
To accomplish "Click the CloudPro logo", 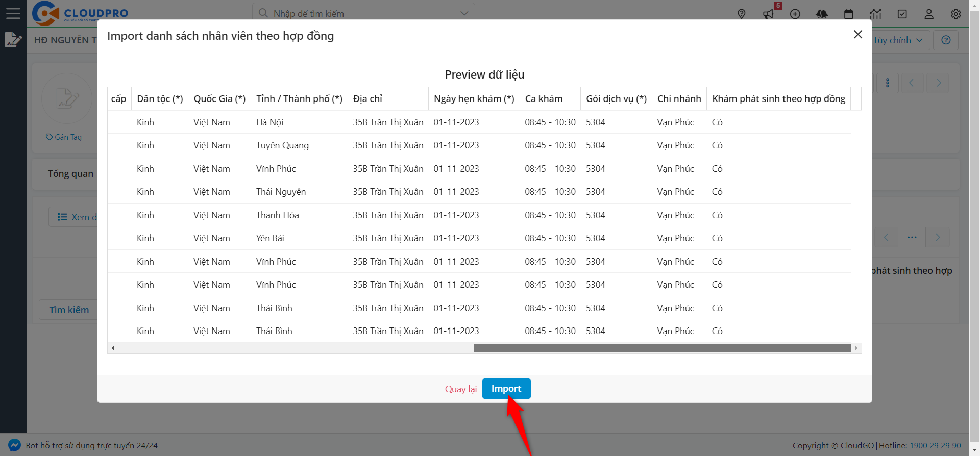I will (81, 13).
